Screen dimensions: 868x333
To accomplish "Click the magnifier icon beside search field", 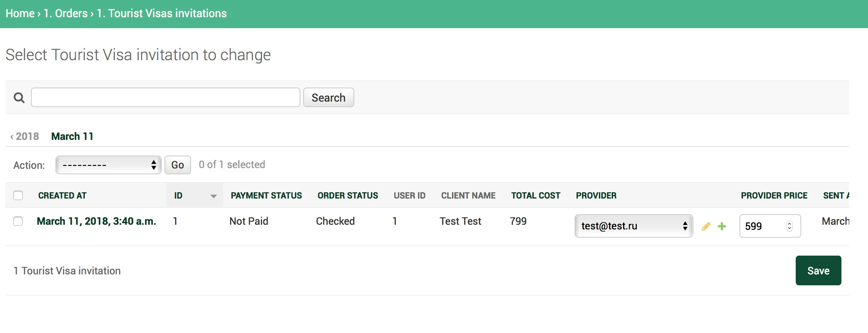I will [19, 98].
